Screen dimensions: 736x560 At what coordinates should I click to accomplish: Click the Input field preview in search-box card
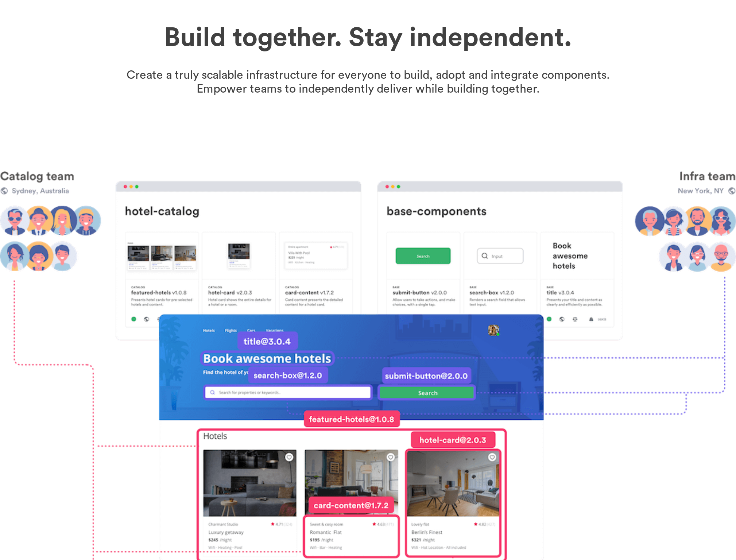pos(500,256)
